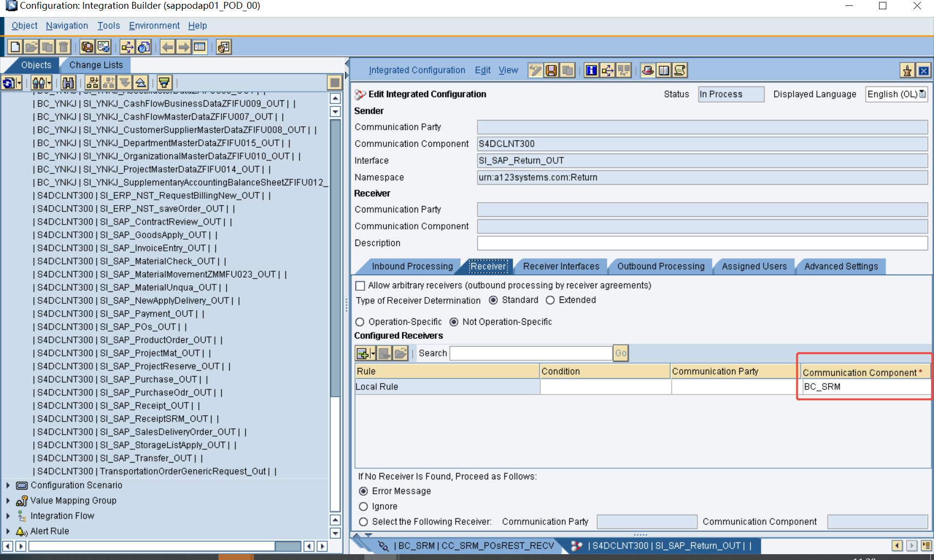Click the binoculars Find icon in Objects panel

pyautogui.click(x=68, y=83)
